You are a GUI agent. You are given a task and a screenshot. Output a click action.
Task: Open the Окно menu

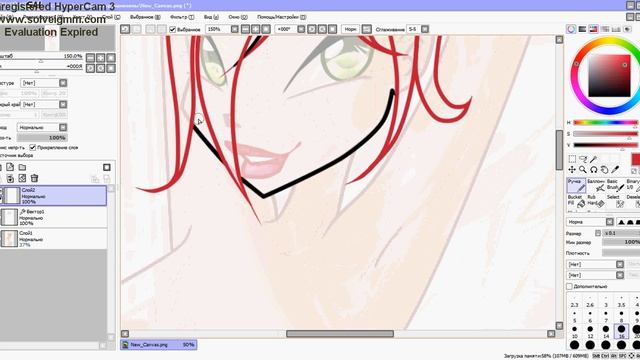tap(238, 17)
